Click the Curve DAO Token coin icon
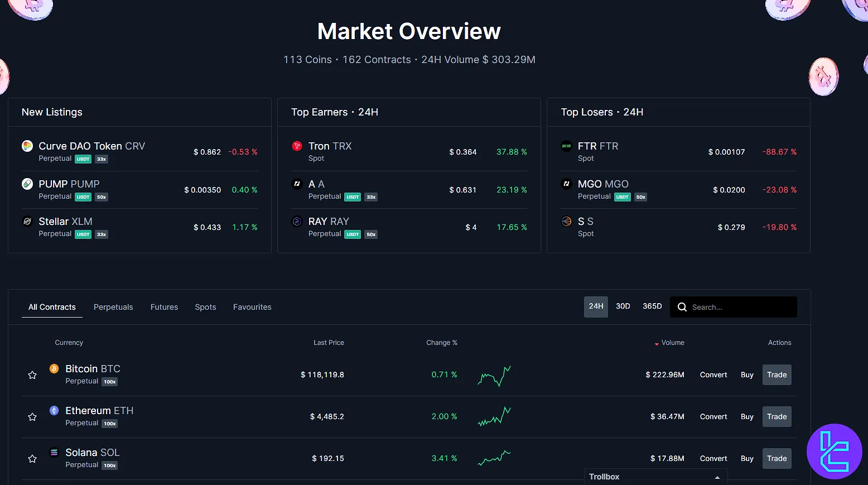868x485 pixels. (27, 146)
